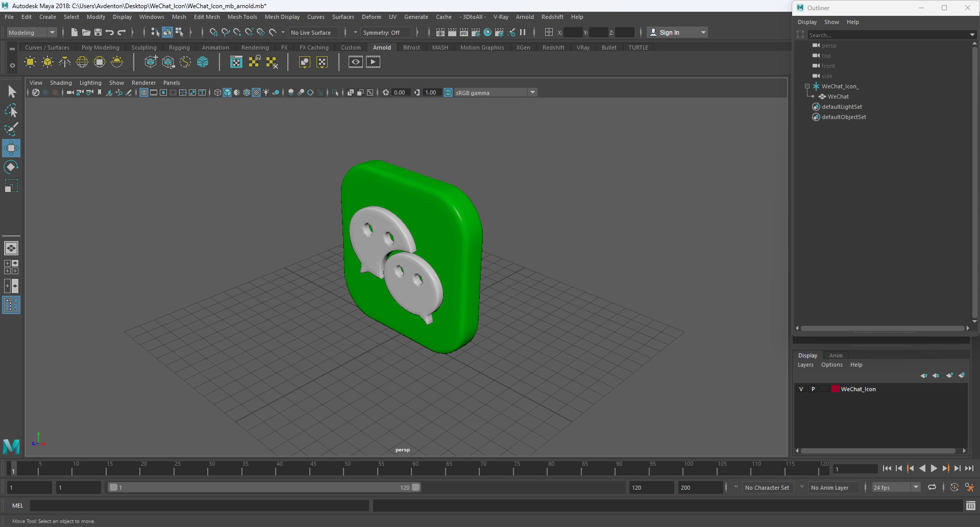Viewport: 980px width, 527px height.
Task: Create a new scene file
Action: pyautogui.click(x=75, y=32)
